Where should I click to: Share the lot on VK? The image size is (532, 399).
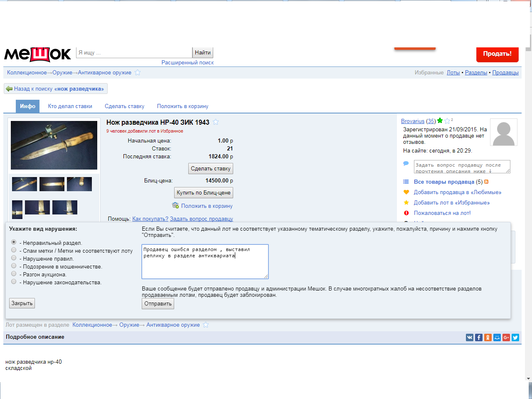point(470,337)
